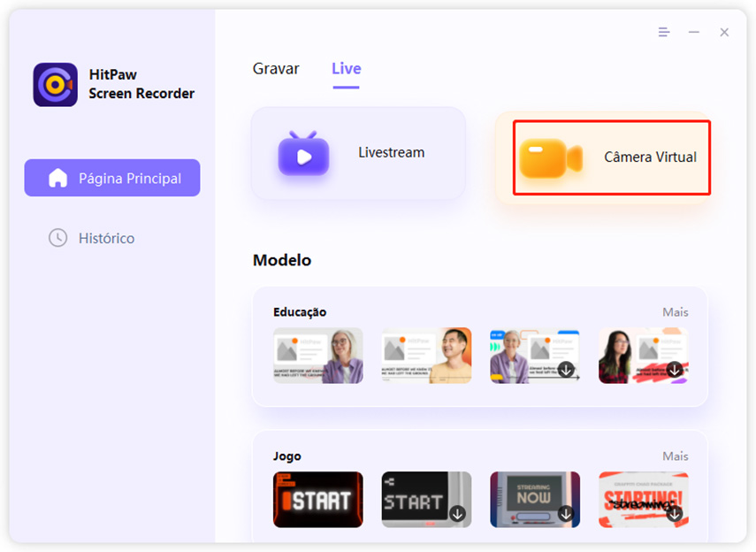Click the orange Câmera Virtual camera icon
The image size is (756, 552).
point(550,158)
